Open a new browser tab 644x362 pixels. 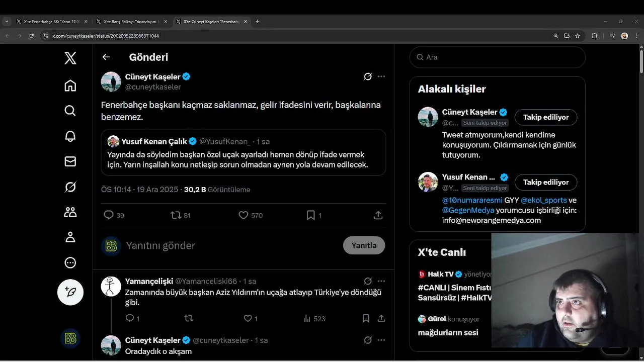point(258,22)
